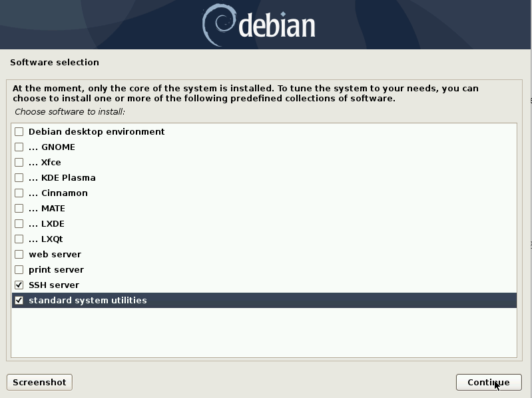Check the web server checkbox
The height and width of the screenshot is (398, 532).
(19, 255)
